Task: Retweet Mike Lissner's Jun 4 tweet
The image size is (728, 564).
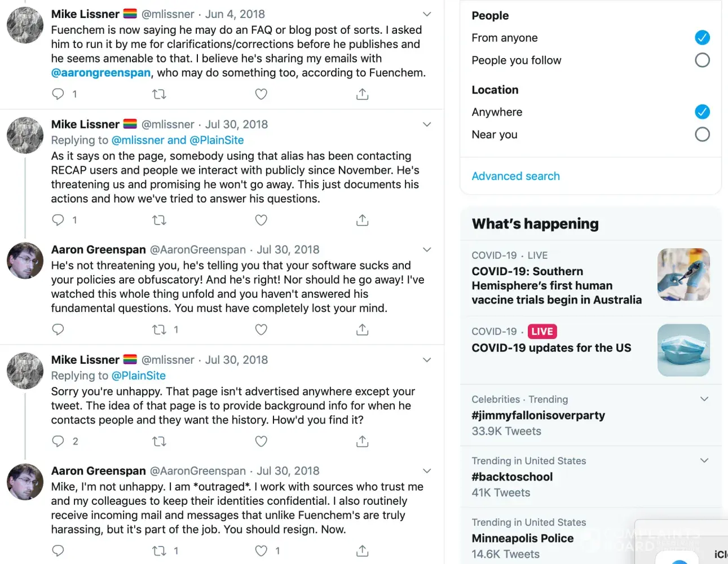Action: click(159, 94)
